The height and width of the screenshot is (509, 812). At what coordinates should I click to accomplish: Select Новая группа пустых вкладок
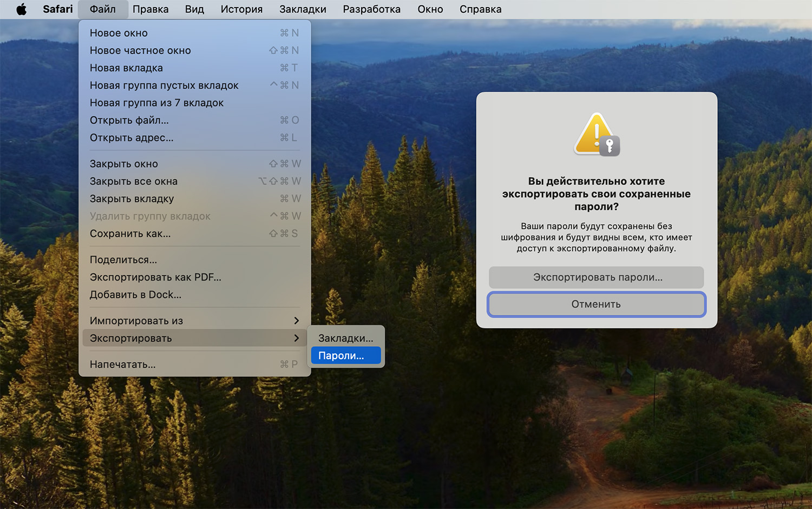point(194,85)
